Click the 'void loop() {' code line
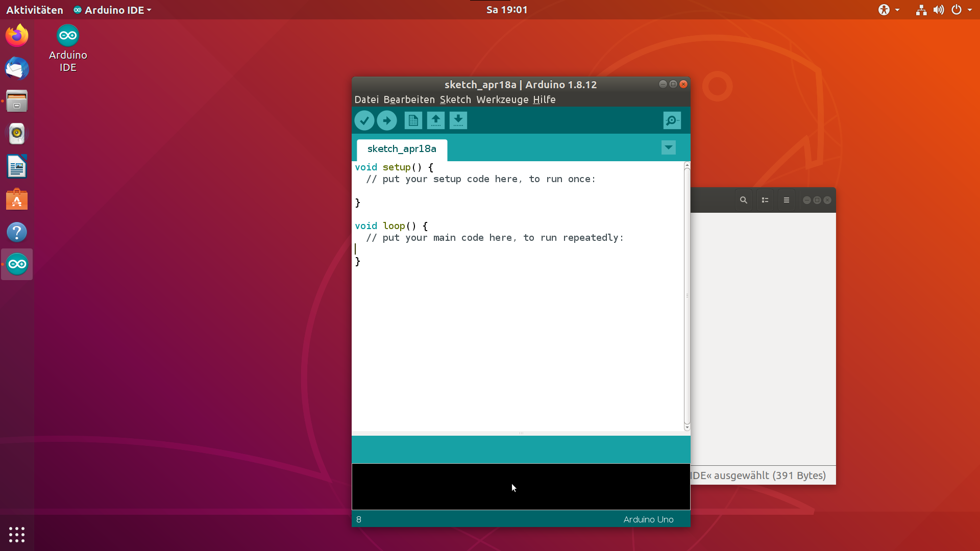This screenshot has width=980, height=551. [x=391, y=226]
